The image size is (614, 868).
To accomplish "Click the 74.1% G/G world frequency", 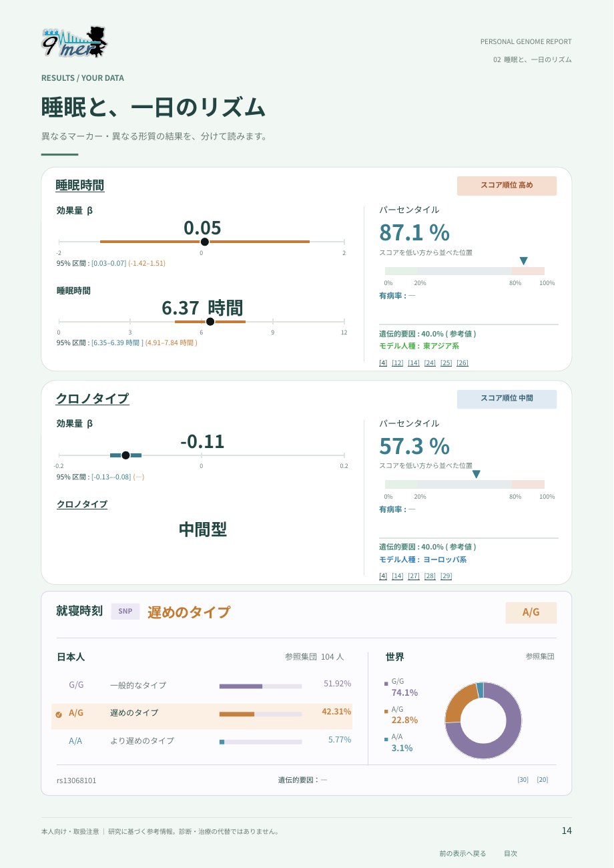I will 405,692.
